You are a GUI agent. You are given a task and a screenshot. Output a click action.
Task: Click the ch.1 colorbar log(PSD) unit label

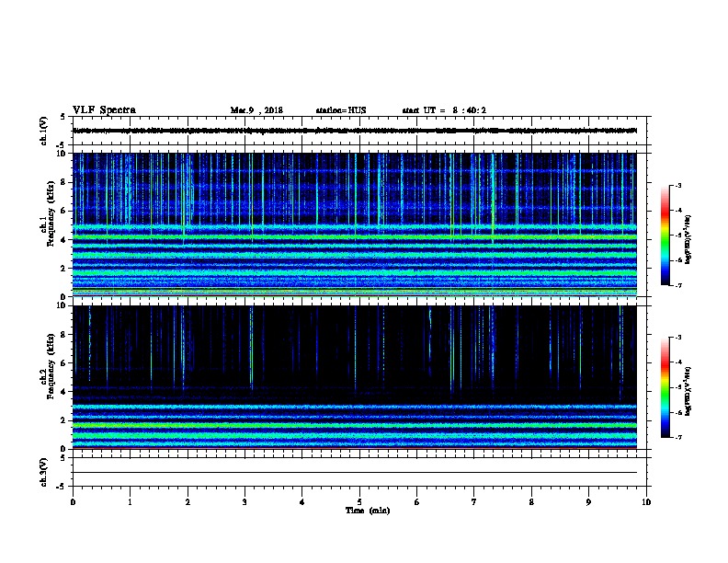coord(688,240)
